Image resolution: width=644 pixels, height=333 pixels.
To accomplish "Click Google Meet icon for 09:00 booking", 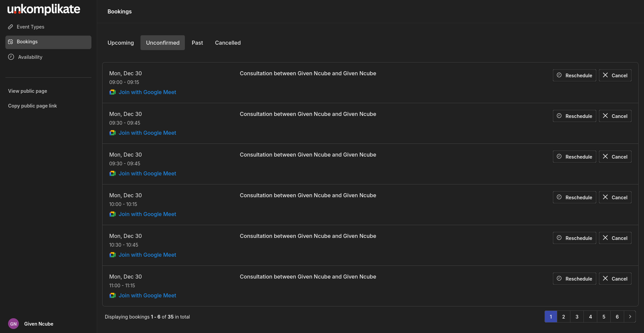I will 113,92.
